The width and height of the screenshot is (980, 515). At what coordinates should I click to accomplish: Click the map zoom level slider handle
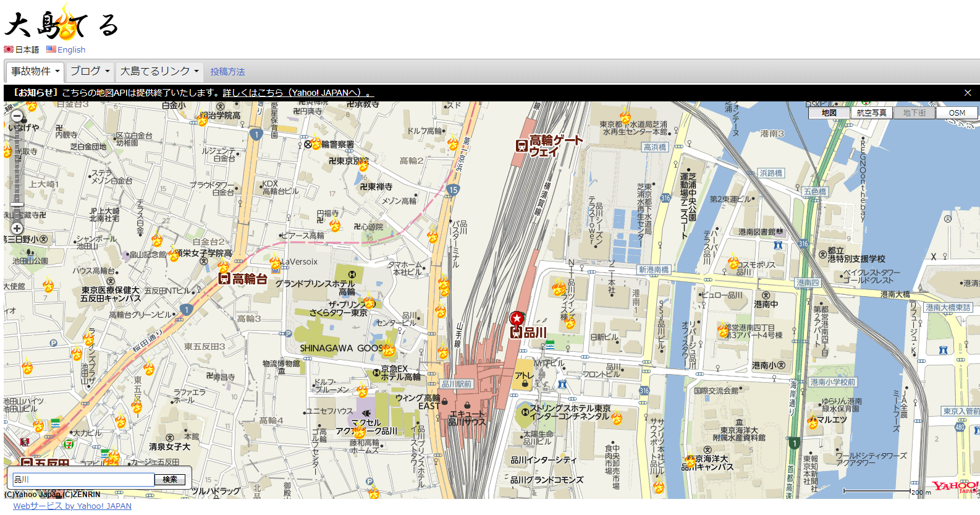17,205
